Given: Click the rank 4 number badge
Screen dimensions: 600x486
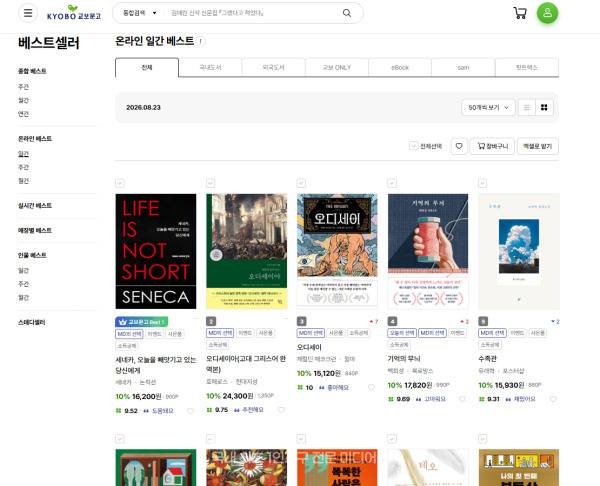Looking at the screenshot, I should (x=392, y=321).
